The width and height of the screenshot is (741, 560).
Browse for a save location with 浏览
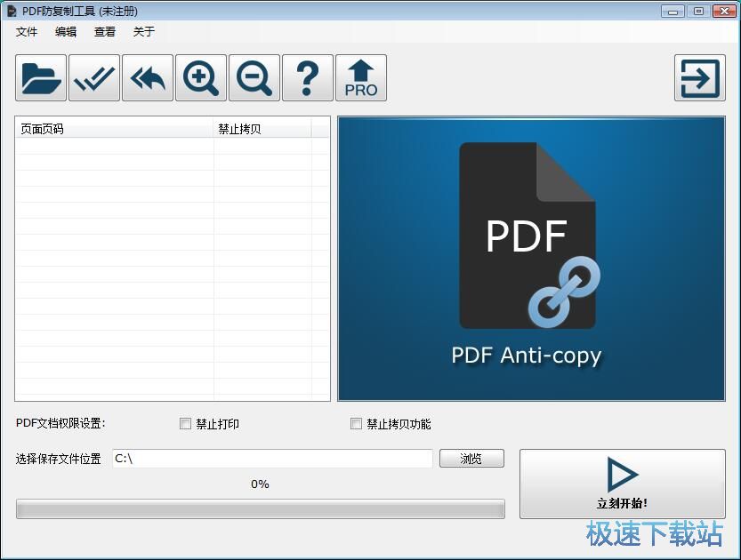point(471,459)
